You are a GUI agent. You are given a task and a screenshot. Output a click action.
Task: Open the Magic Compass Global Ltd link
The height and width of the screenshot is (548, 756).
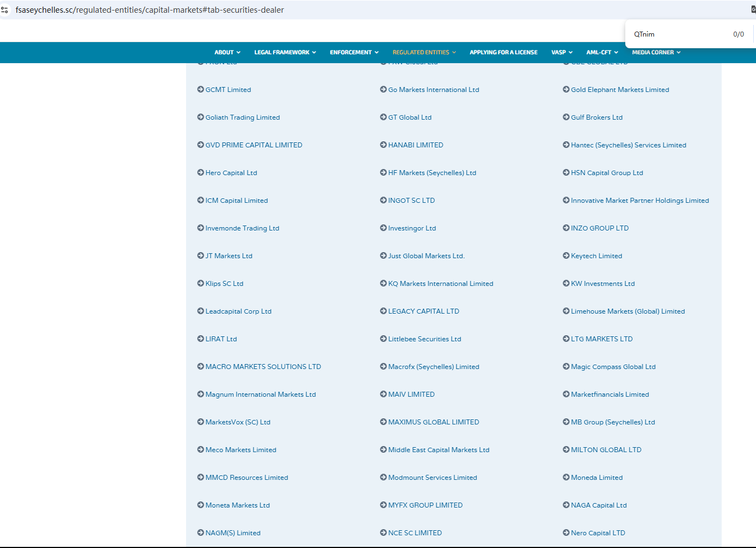613,367
